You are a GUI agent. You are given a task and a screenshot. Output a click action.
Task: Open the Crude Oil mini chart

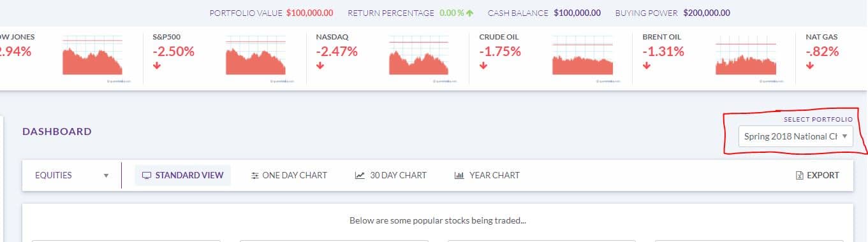point(582,57)
